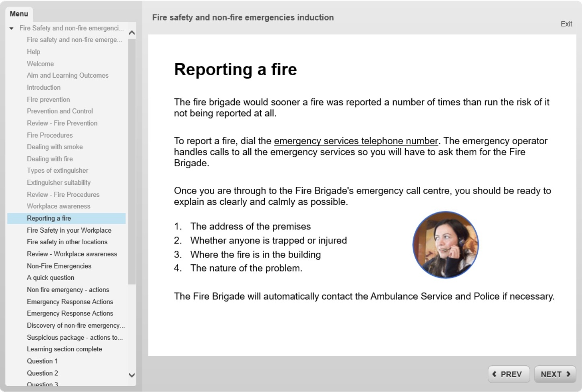The image size is (582, 392).
Task: Select Types of extinguisher in menu
Action: 57,171
